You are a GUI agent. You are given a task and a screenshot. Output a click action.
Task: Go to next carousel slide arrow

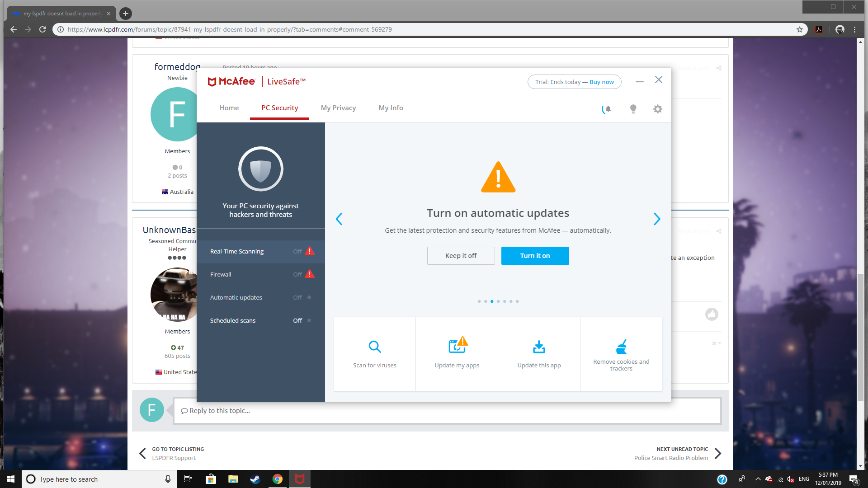click(x=657, y=219)
